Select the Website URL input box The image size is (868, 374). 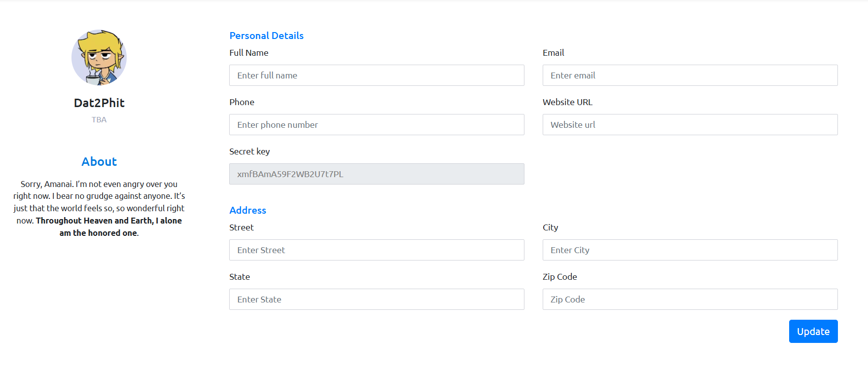pyautogui.click(x=690, y=125)
